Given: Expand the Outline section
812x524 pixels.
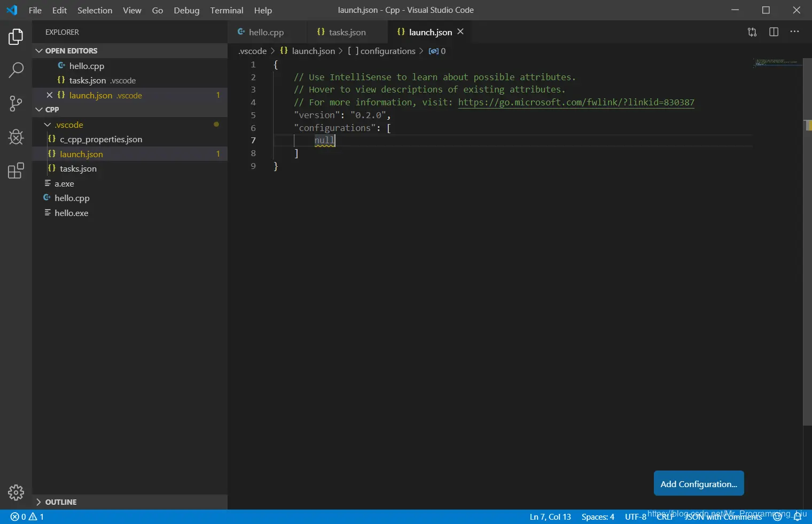Looking at the screenshot, I should [x=130, y=502].
